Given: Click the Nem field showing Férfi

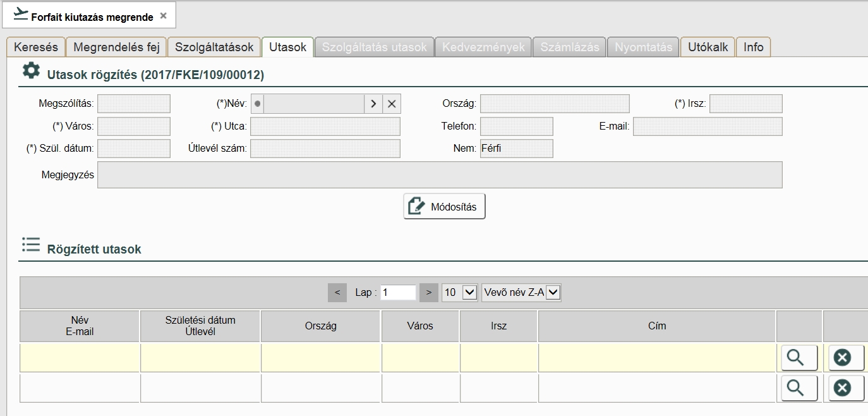Looking at the screenshot, I should coord(516,149).
